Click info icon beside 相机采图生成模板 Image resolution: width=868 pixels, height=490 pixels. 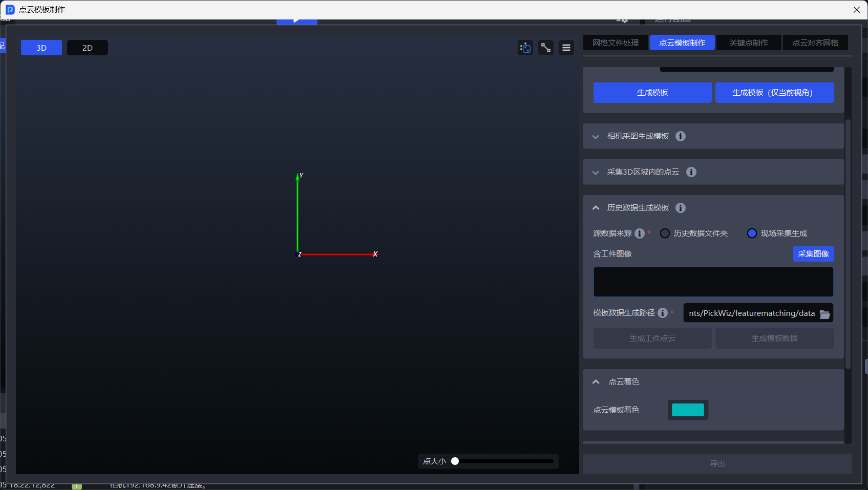681,136
